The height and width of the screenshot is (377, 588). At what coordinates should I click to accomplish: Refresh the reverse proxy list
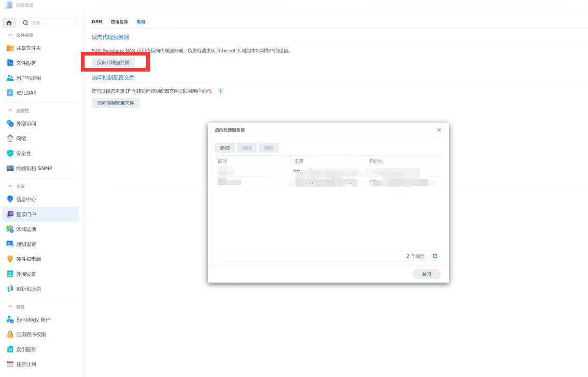435,256
